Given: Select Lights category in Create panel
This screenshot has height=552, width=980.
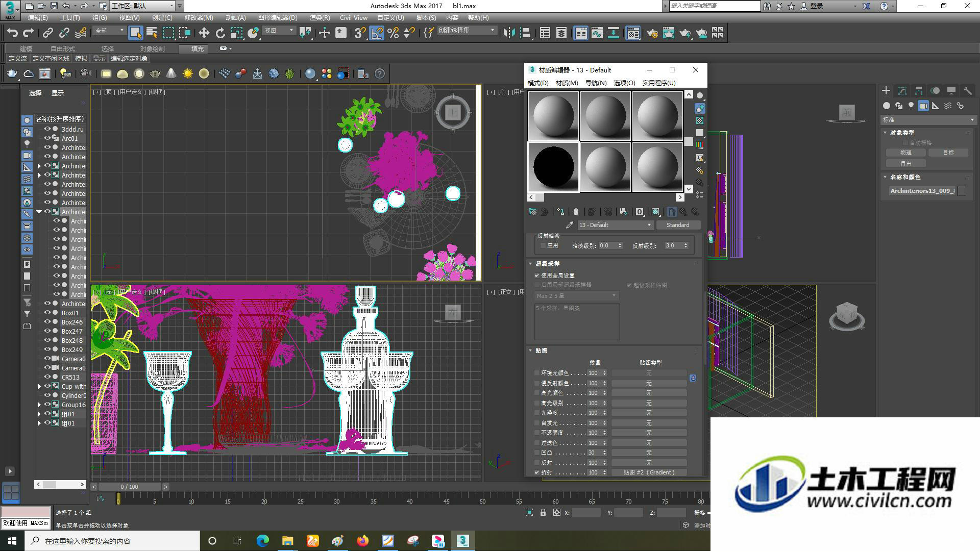Looking at the screenshot, I should (911, 106).
